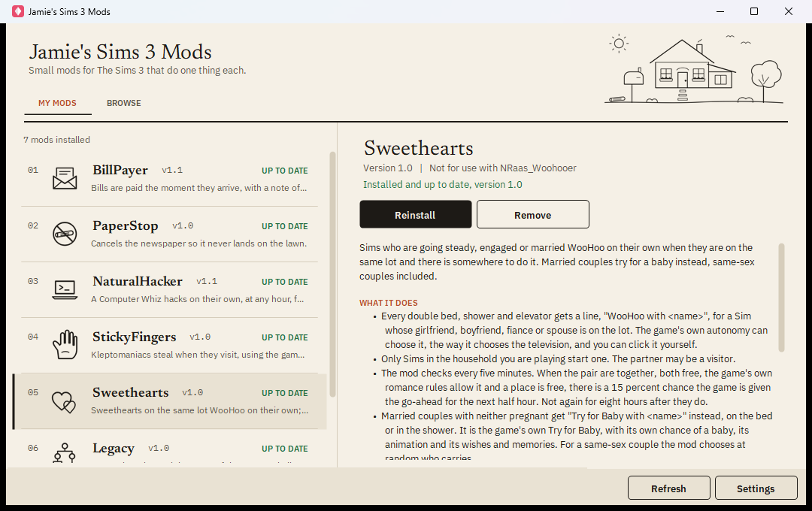Select the Legacy mod title

pyautogui.click(x=114, y=449)
